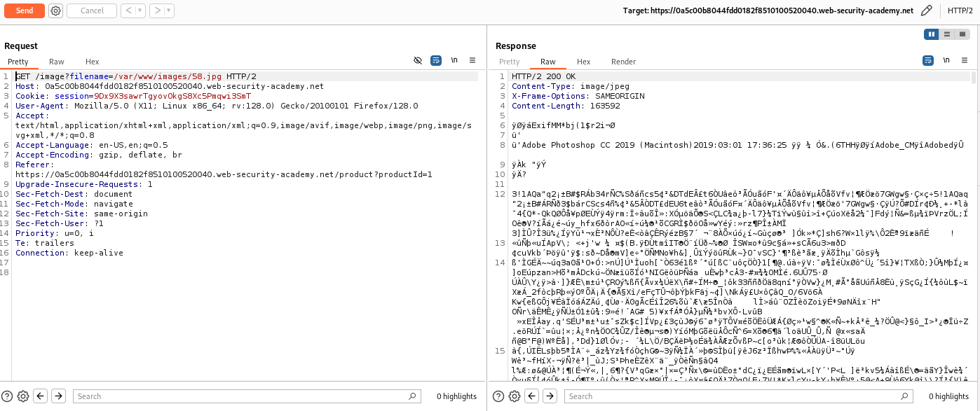Click the Target URL text
The height and width of the screenshot is (411, 980).
[x=768, y=11]
